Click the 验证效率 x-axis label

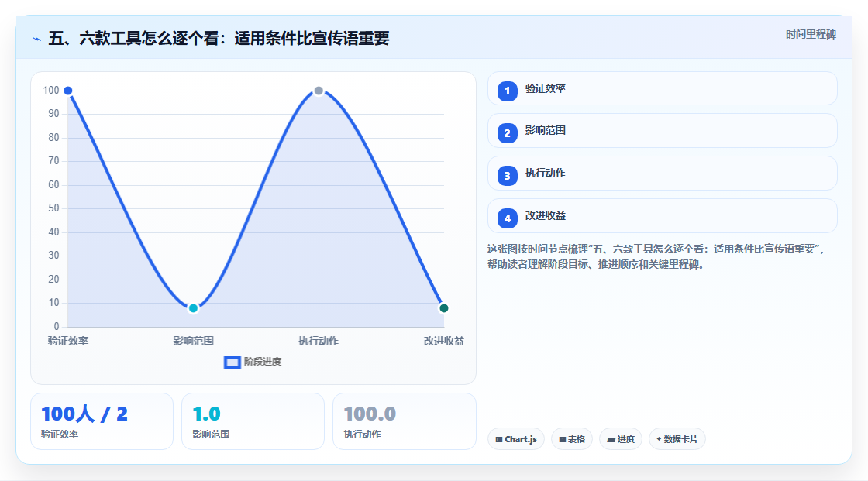click(x=68, y=341)
